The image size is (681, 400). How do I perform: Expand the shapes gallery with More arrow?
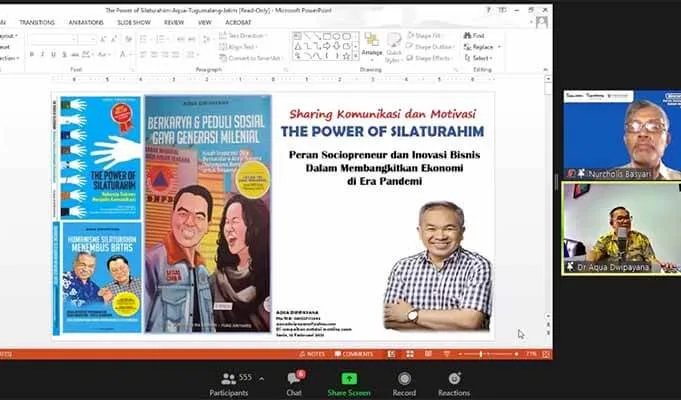[356, 56]
